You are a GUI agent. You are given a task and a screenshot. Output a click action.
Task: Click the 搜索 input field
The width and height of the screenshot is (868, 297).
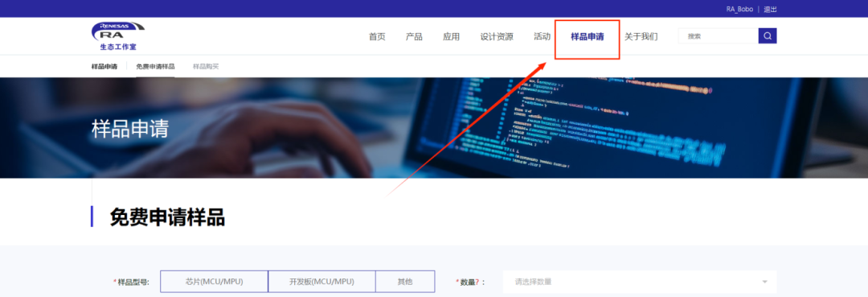718,36
